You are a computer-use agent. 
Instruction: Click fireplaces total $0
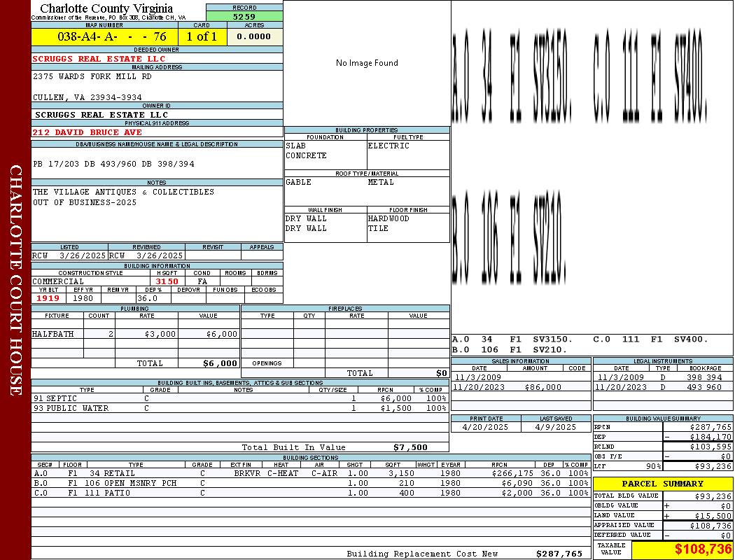click(442, 374)
